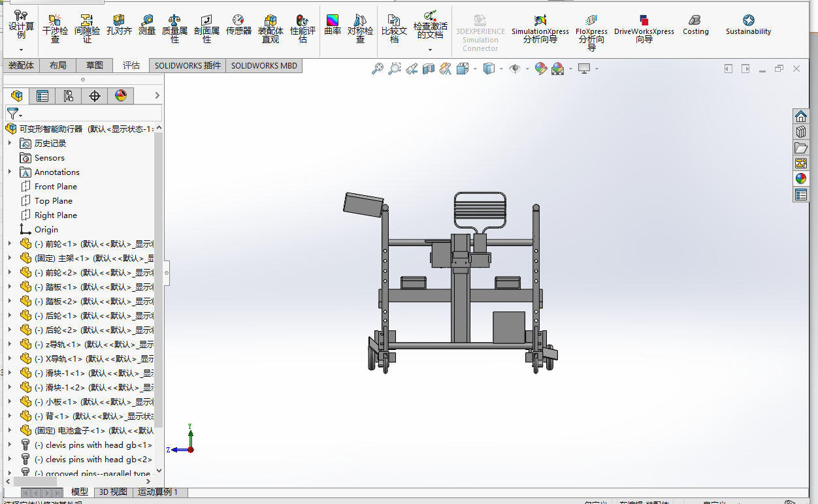Image resolution: width=818 pixels, height=504 pixels.
Task: Open Appearances, Scenes and Decals task pane icon
Action: click(801, 179)
